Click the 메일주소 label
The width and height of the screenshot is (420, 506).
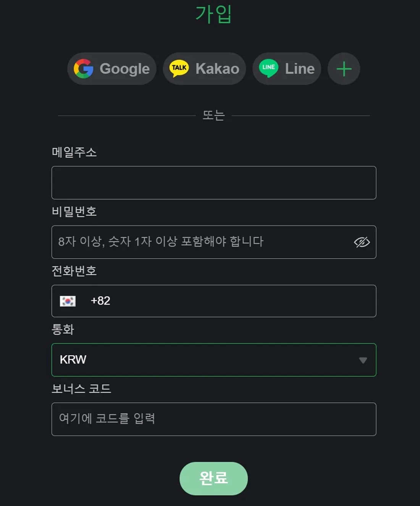(x=74, y=152)
